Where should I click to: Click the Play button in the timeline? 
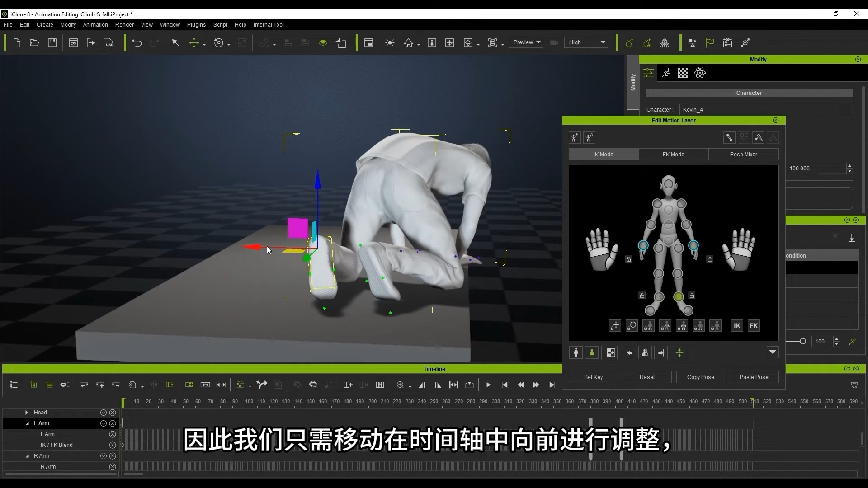pos(488,385)
